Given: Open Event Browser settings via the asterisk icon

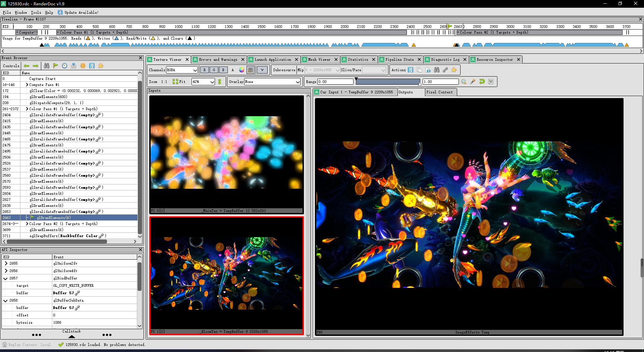Looking at the screenshot, I should 83,66.
